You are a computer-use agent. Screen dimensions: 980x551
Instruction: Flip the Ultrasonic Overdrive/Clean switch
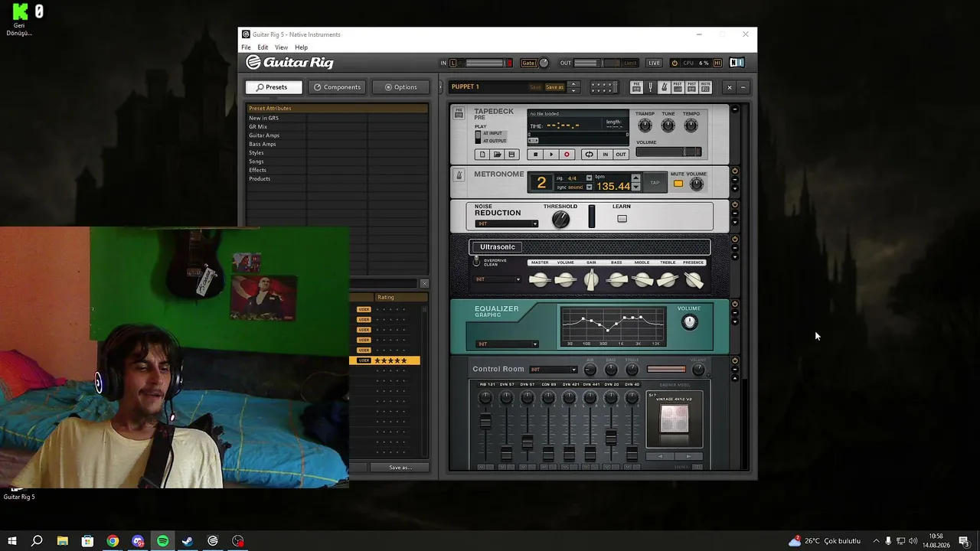476,262
